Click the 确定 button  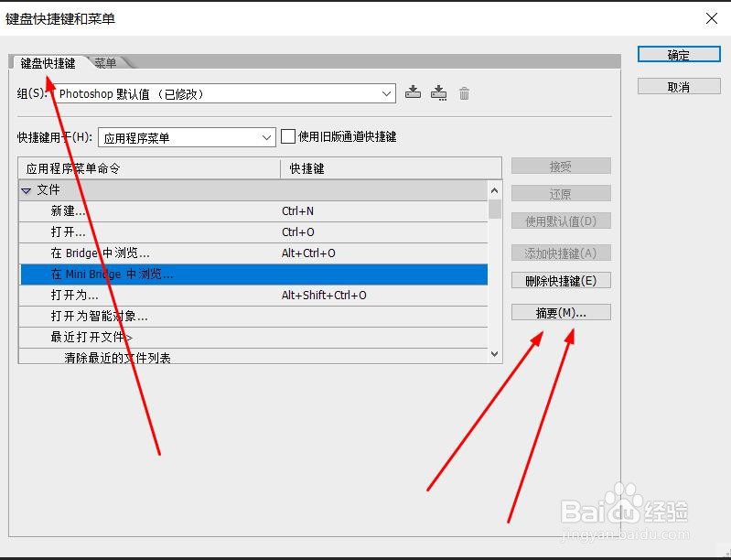pos(679,55)
